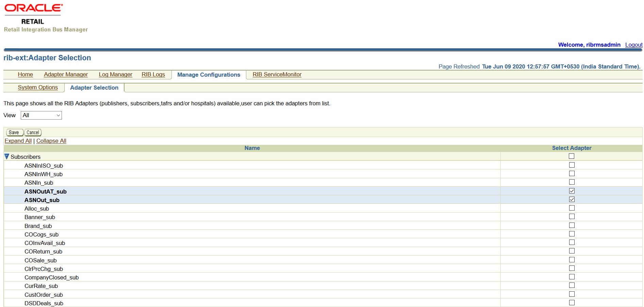Viewport: 644px width, 307px height.
Task: Select the Manage Configurations tab
Action: pyautogui.click(x=209, y=75)
